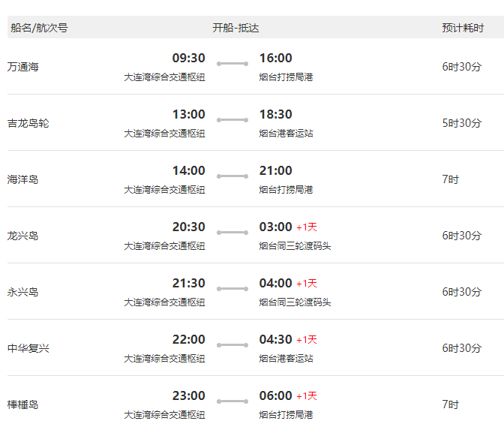Click 烟台港客运站 under 04:30 arrival

[x=286, y=359]
